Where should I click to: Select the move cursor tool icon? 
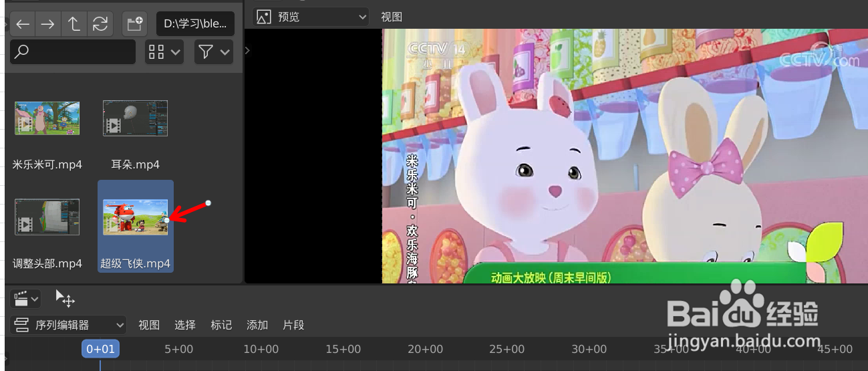65,298
